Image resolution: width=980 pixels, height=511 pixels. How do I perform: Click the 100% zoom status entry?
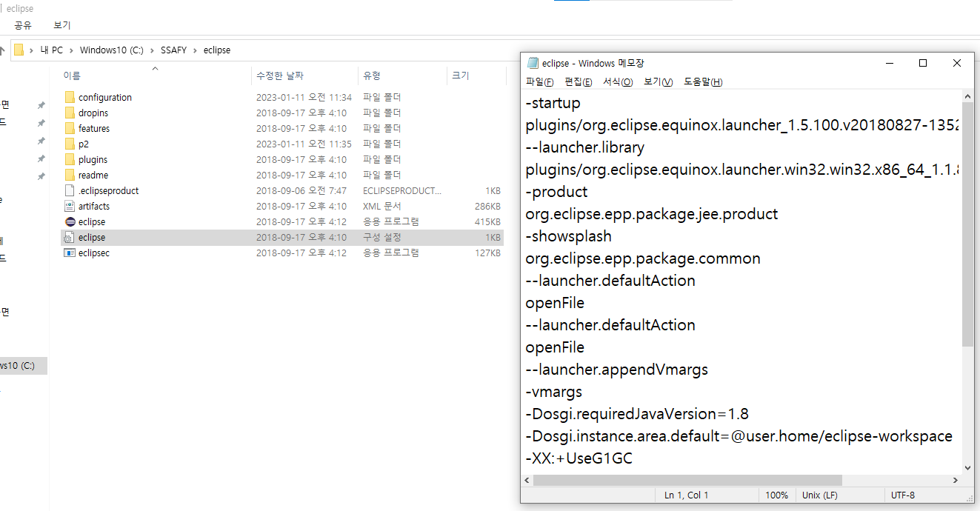[x=776, y=495]
